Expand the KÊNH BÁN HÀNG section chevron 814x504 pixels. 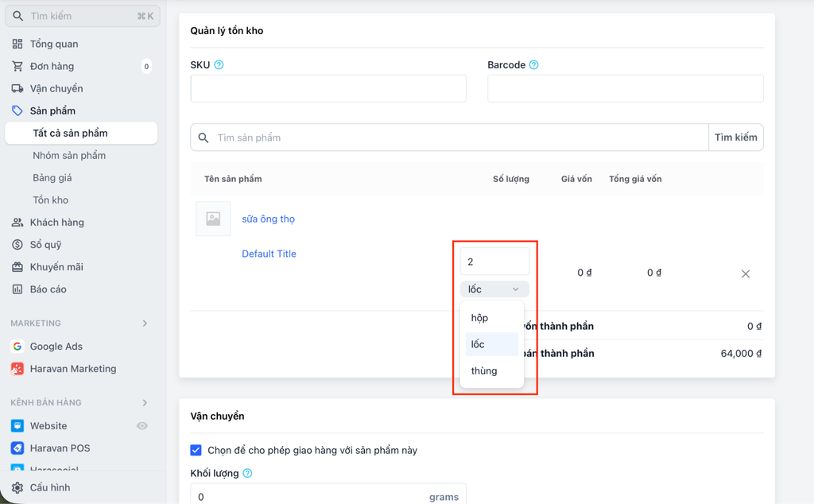145,403
